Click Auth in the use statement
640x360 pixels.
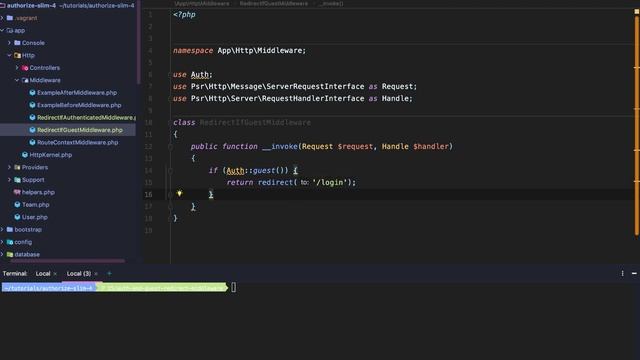pyautogui.click(x=200, y=75)
